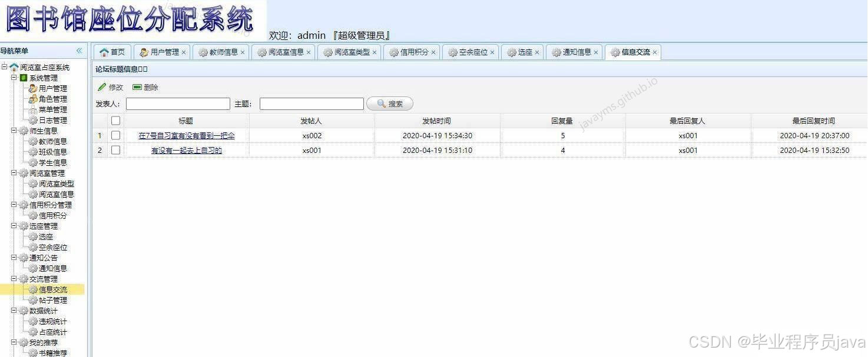Collapse the 信用积分管理 tree node
The height and width of the screenshot is (357, 868).
coord(14,205)
